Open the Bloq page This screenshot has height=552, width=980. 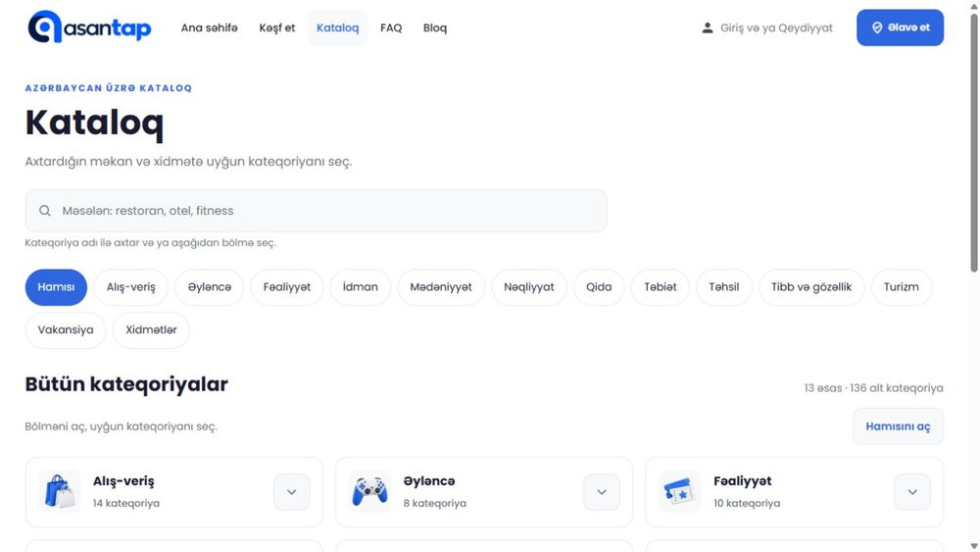[435, 27]
